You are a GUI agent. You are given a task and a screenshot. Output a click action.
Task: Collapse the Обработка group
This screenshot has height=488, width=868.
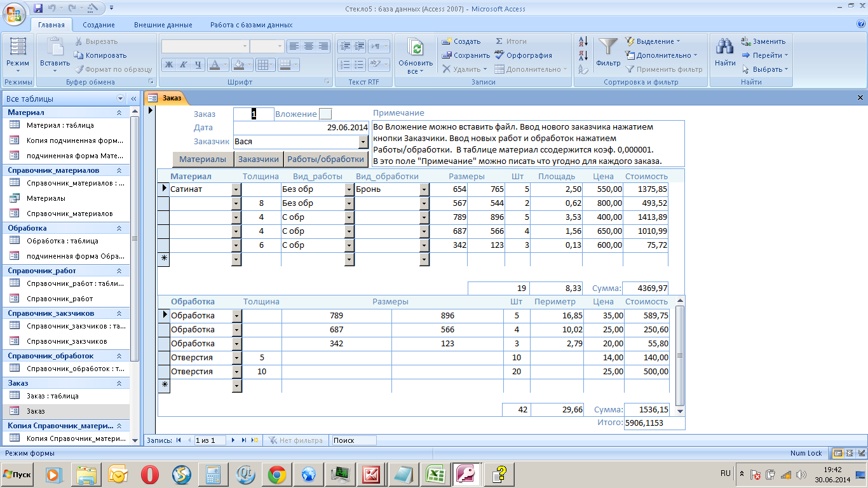(119, 228)
